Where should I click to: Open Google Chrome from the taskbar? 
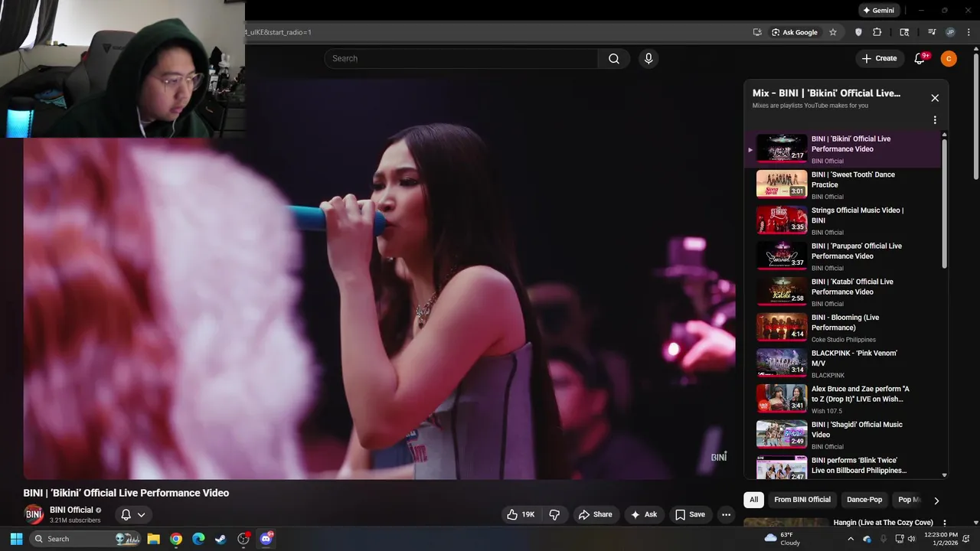pyautogui.click(x=176, y=539)
